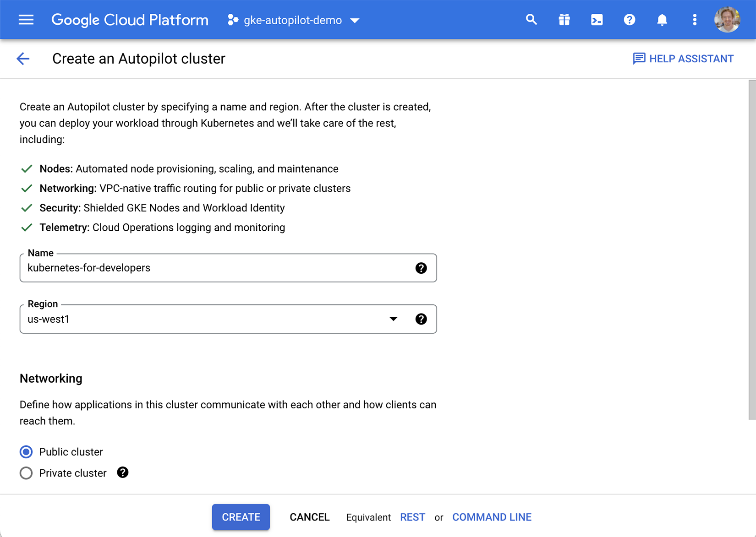Click the CANCEL button
Screen dimensions: 756x537
pos(310,517)
